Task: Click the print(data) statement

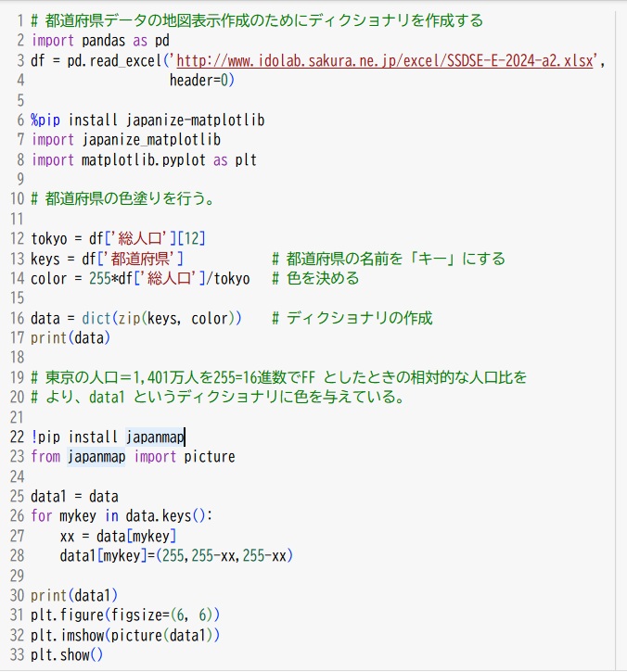Action: pyautogui.click(x=70, y=338)
